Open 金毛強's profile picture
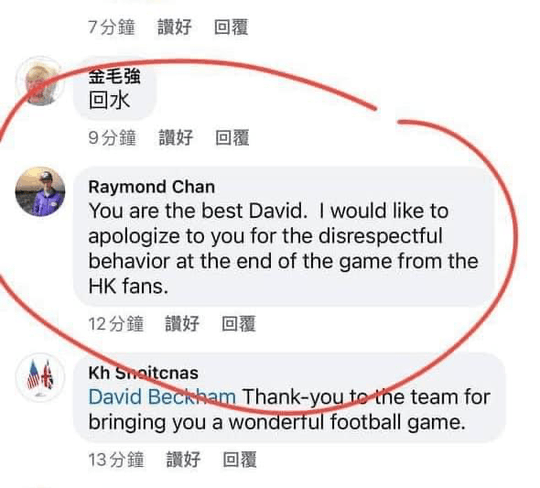This screenshot has width=540, height=488. (x=40, y=81)
